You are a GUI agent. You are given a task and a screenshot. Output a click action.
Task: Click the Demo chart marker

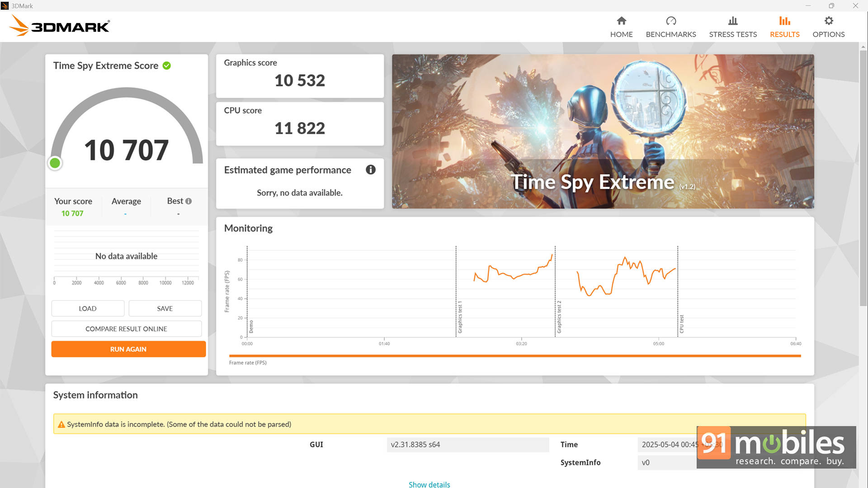tap(251, 327)
